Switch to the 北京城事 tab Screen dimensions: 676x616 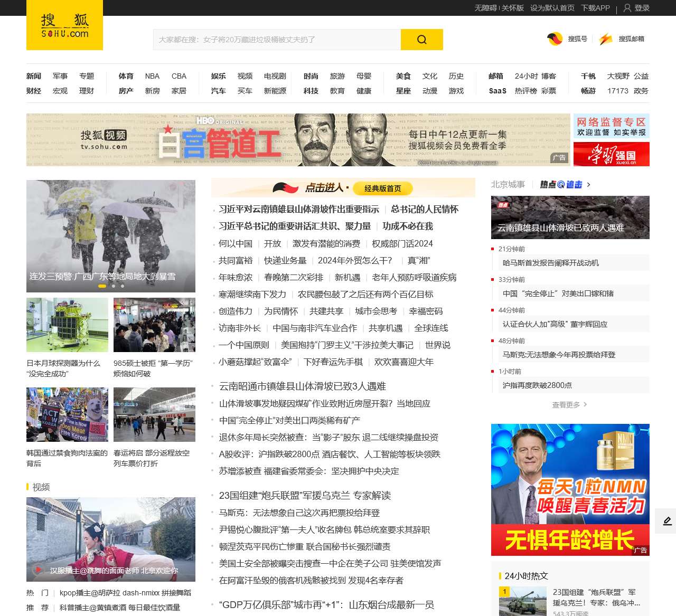tap(507, 185)
